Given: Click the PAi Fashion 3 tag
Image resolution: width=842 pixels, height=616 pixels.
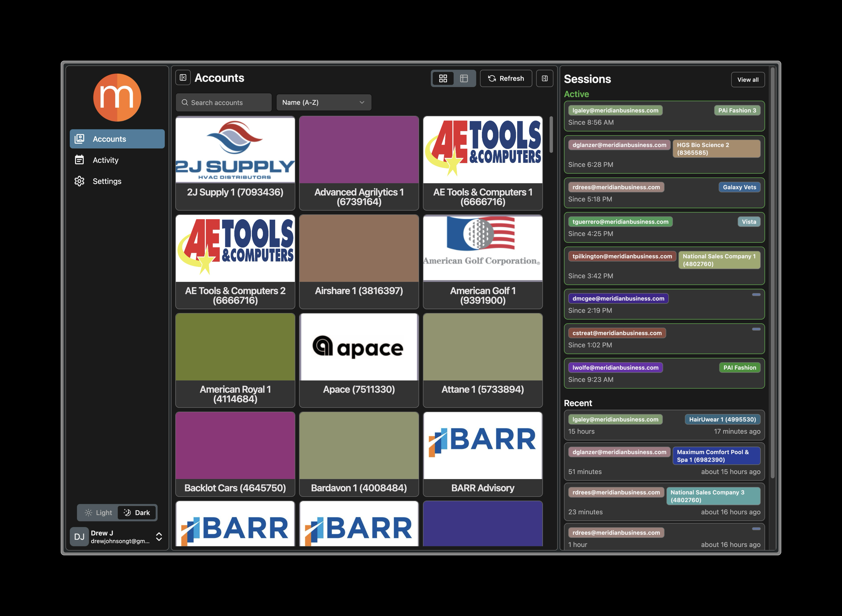Looking at the screenshot, I should [x=737, y=110].
